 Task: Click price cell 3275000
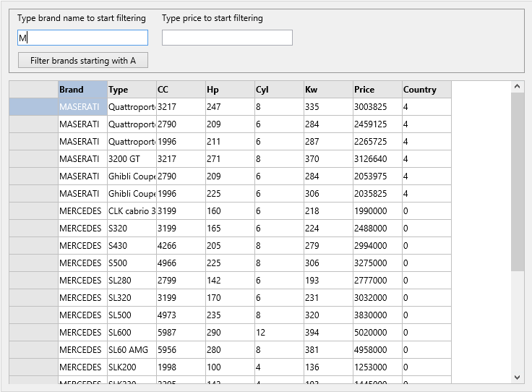pos(378,263)
